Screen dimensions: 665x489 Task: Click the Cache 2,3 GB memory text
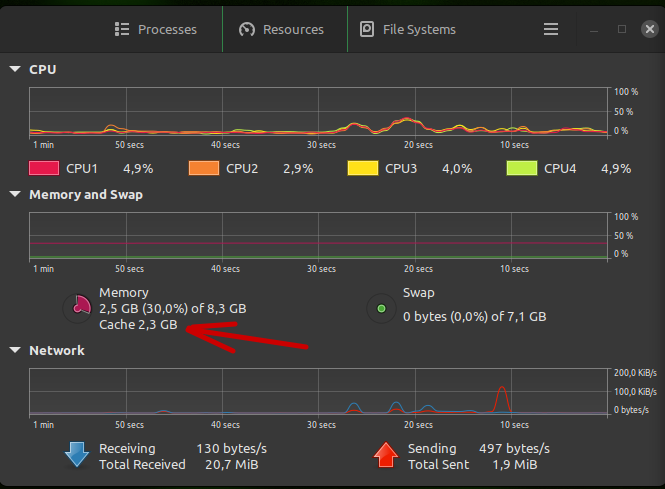click(x=138, y=324)
